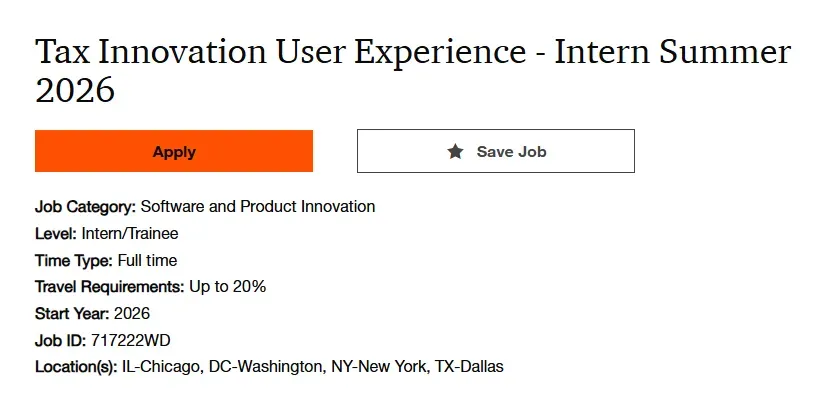Click the Travel Requirements label
The image size is (816, 403).
109,287
